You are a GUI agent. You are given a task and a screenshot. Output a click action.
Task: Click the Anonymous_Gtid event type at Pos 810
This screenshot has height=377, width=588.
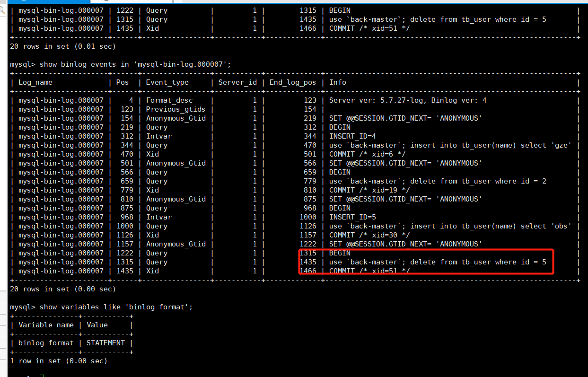pyautogui.click(x=176, y=199)
